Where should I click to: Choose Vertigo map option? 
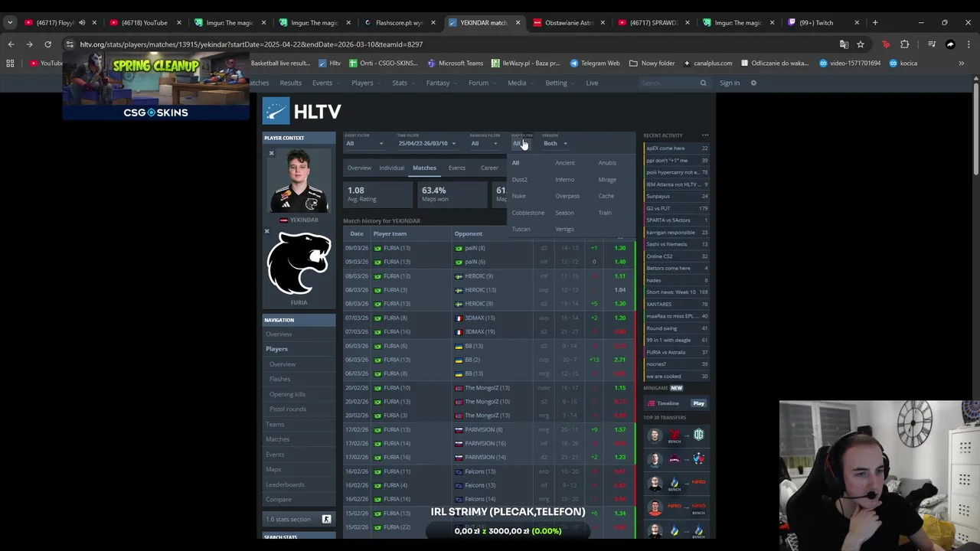tap(564, 229)
